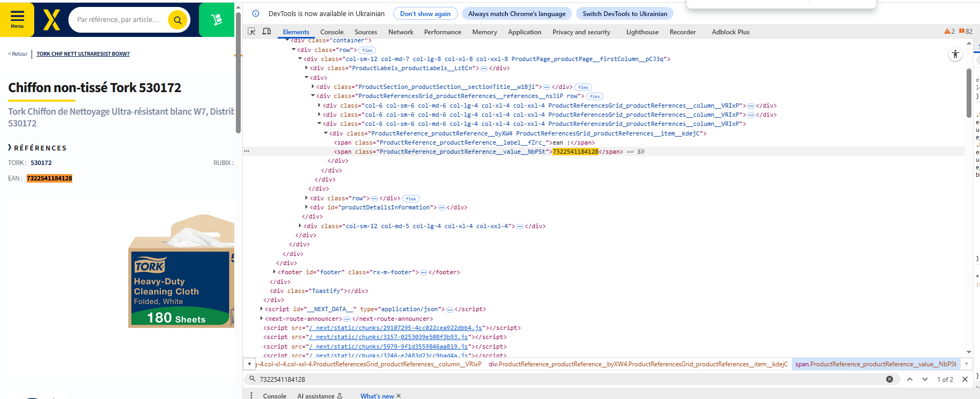Click the Elements panel scroll-down arrow
The height and width of the screenshot is (399, 980).
coord(969,352)
